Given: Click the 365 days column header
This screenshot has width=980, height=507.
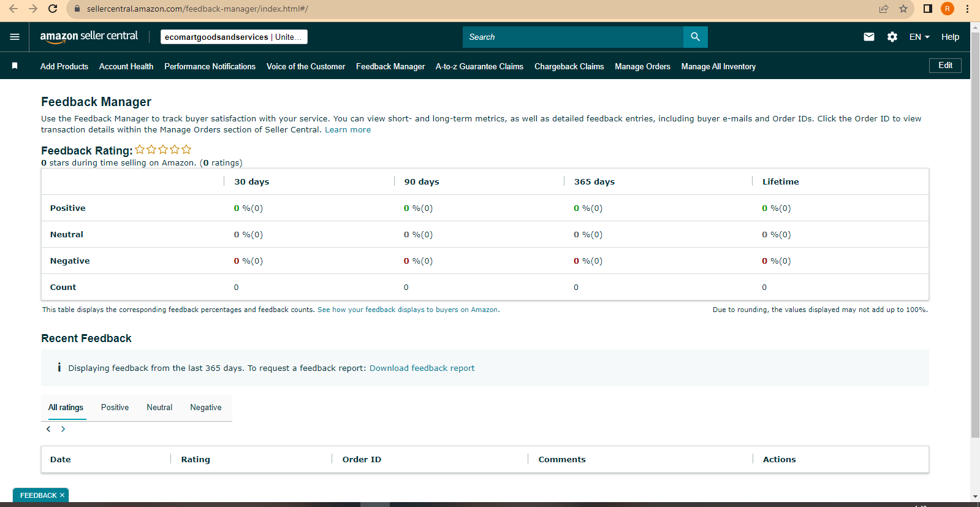Looking at the screenshot, I should tap(594, 181).
